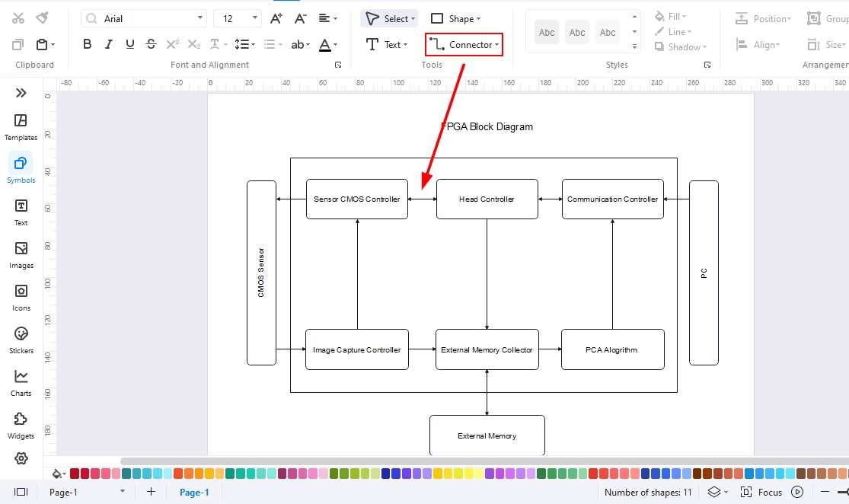
Task: Open the Widgets panel
Action: point(21,424)
